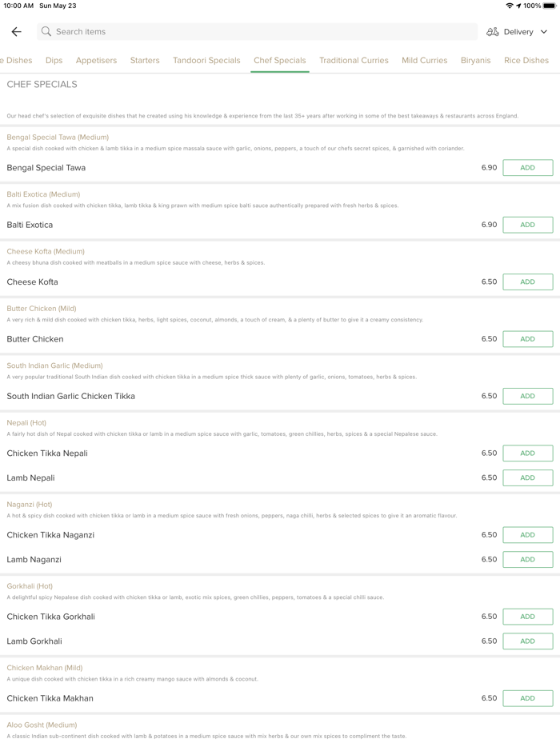Go to the Appetisers tab

click(96, 61)
